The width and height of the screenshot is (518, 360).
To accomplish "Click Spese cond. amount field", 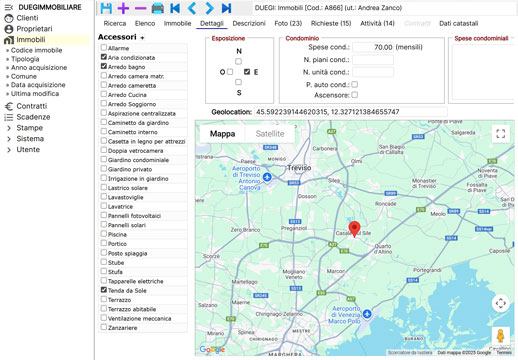I will point(373,47).
